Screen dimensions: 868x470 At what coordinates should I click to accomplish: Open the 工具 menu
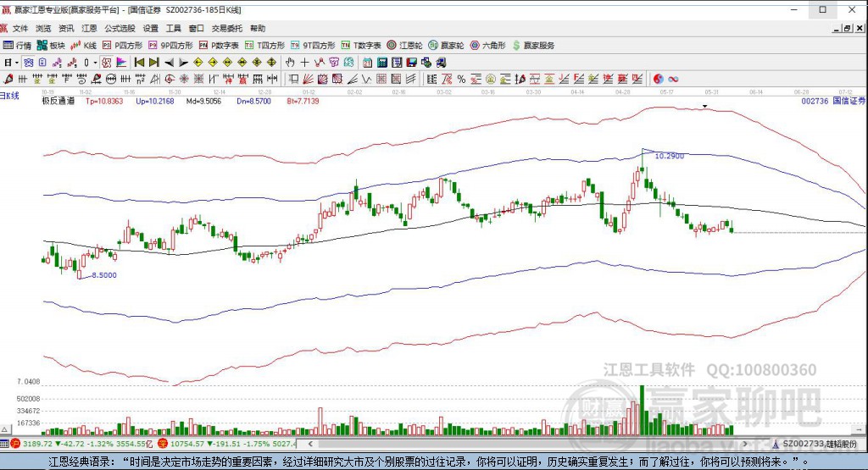[173, 28]
